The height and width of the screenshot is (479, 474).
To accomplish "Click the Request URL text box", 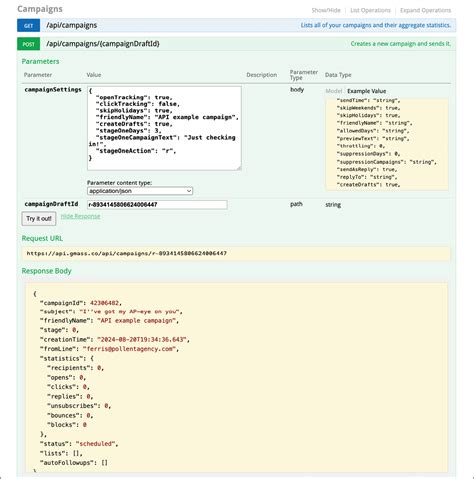I will [236, 254].
